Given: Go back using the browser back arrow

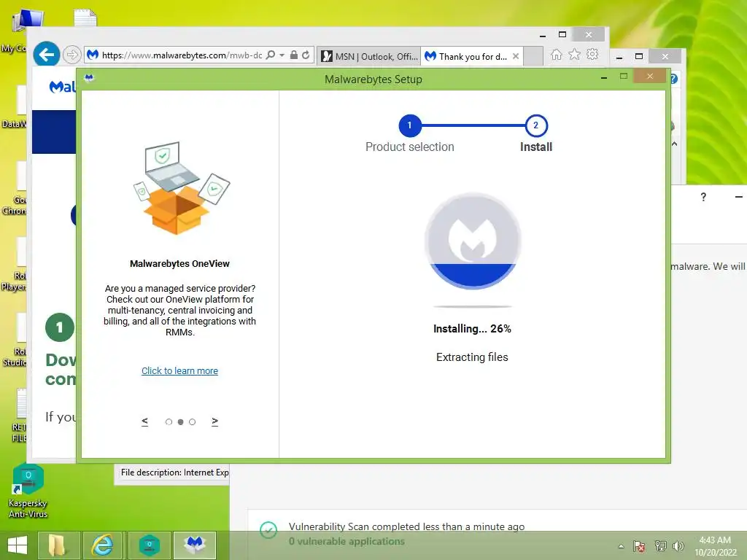Looking at the screenshot, I should pos(46,55).
